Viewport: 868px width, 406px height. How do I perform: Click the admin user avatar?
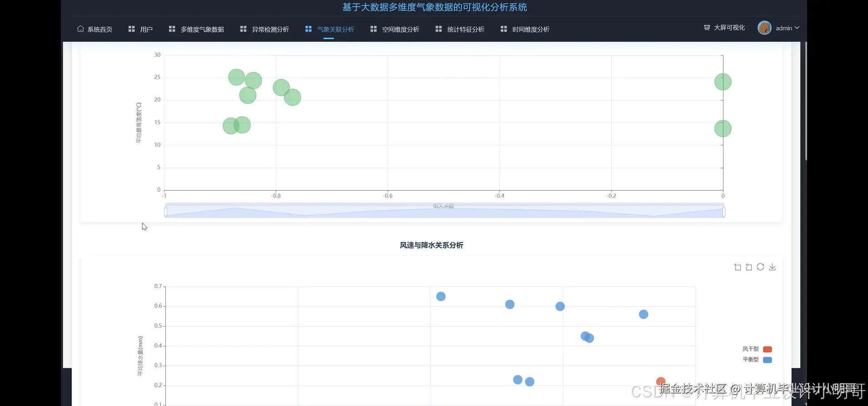click(764, 28)
